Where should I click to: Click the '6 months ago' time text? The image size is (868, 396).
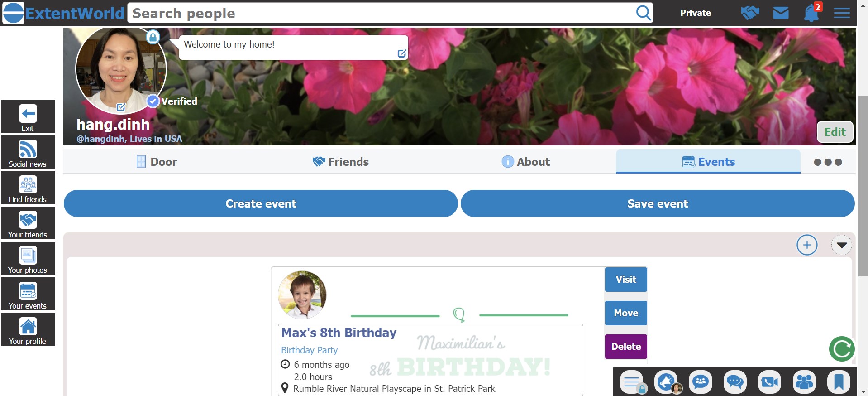(x=321, y=365)
